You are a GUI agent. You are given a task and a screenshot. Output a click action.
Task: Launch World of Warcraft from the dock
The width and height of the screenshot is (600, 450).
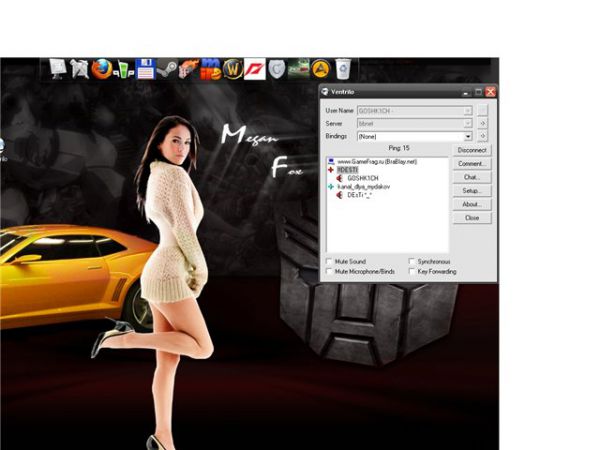233,69
